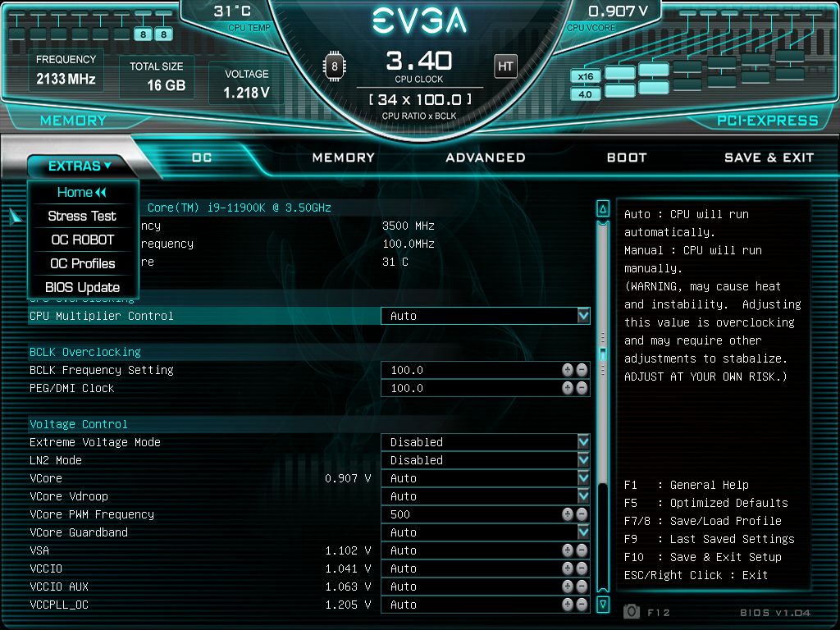Lower VCCPLL_OC voltage with minus button
This screenshot has height=630, width=840.
[582, 605]
